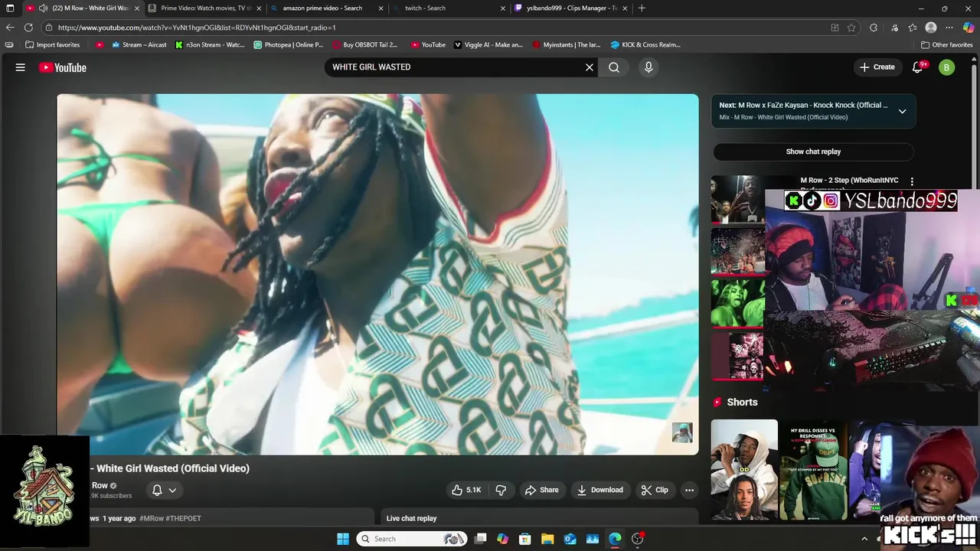Screen dimensions: 980x551
Task: Open Copilot in browser toolbar
Action: click(969, 28)
